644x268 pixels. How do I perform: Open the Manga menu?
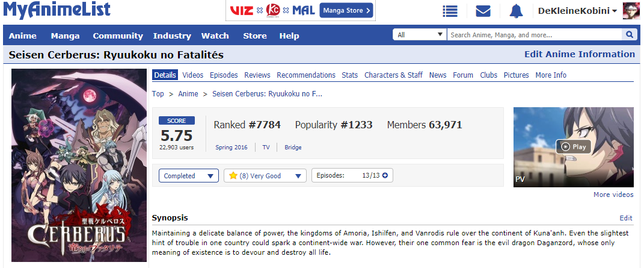66,36
